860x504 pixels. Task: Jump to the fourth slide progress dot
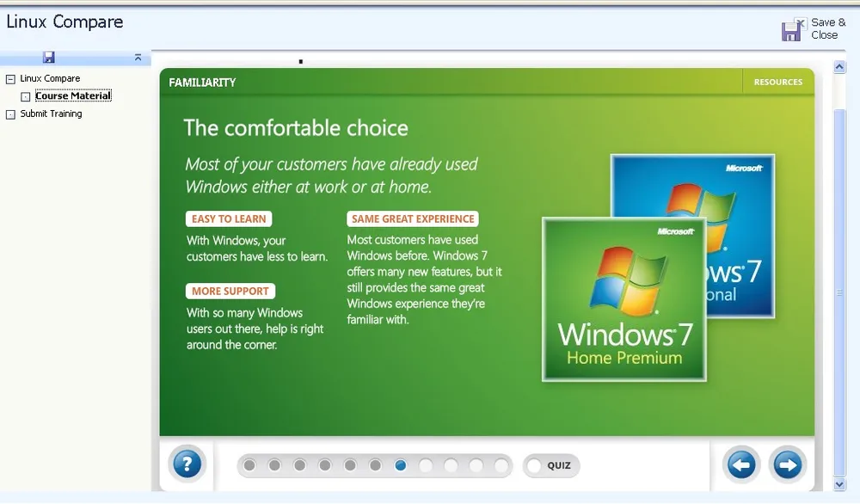point(325,465)
